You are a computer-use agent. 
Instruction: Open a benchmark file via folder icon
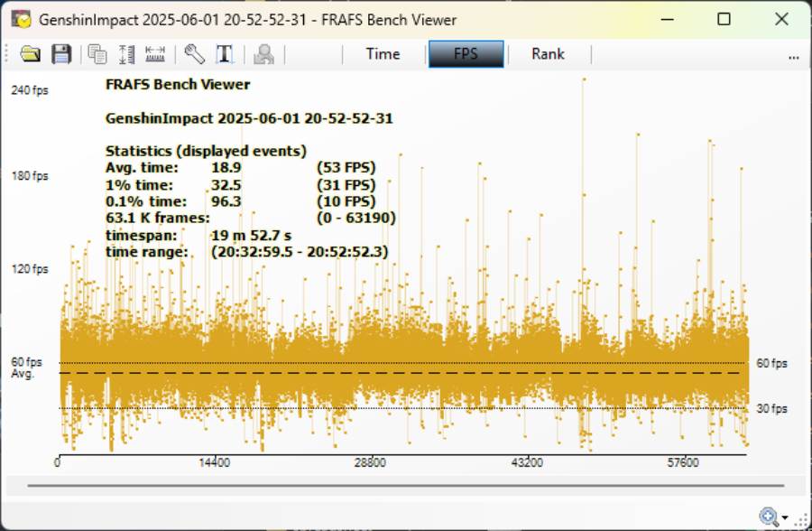coord(31,54)
